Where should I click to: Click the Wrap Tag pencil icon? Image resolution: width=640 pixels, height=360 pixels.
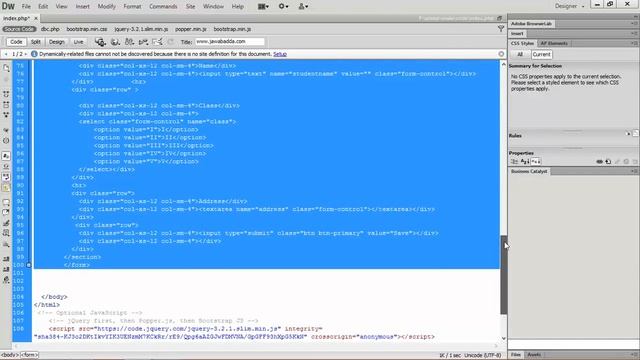coord(6,223)
